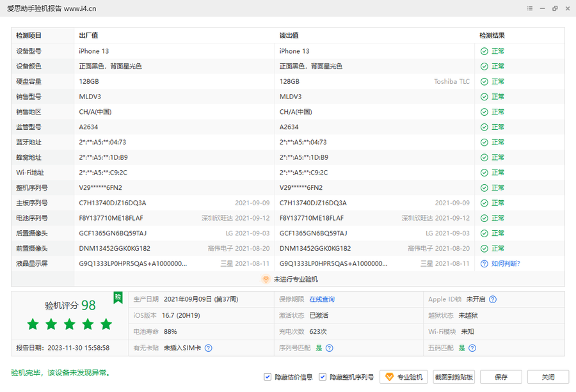The width and height of the screenshot is (576, 392).
Task: Open the help icon for 五码匹配
Action: point(472,348)
